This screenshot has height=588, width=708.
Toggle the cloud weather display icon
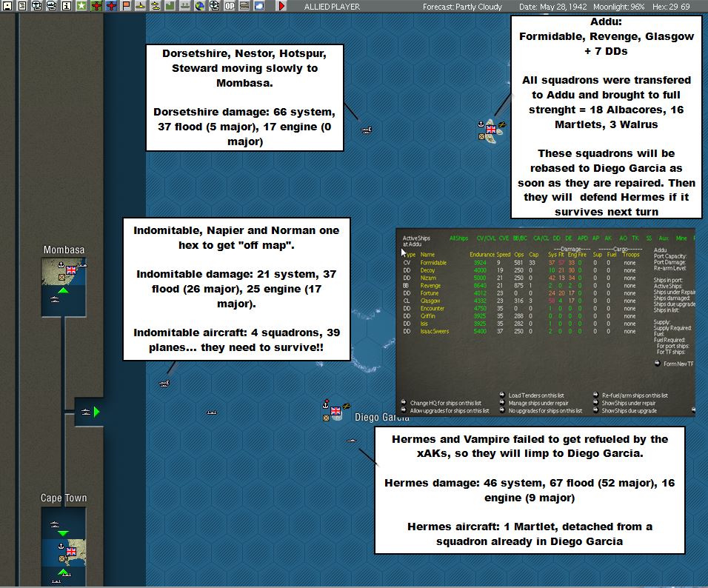(x=259, y=6)
